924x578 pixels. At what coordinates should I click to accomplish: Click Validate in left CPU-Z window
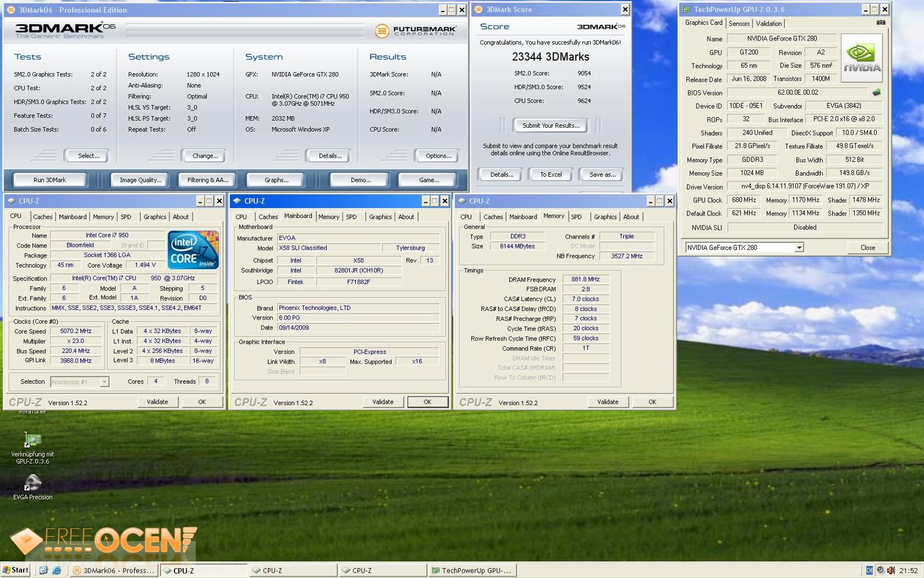[157, 402]
